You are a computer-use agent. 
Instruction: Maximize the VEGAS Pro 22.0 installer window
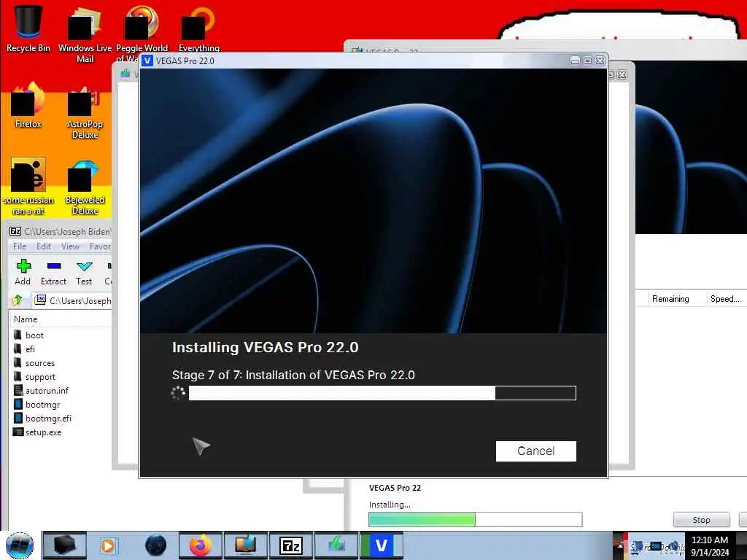587,61
